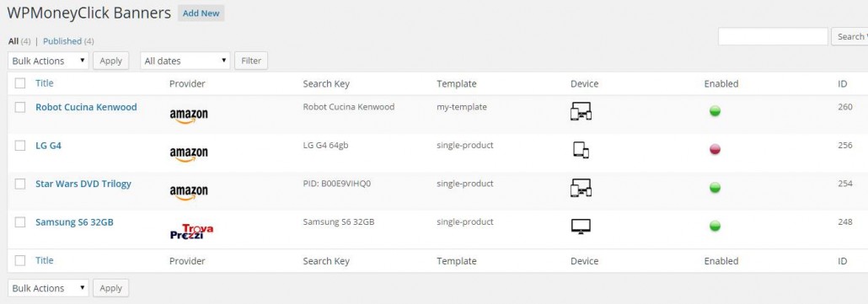Switch to the Published filter view
This screenshot has height=304, width=868.
[62, 41]
